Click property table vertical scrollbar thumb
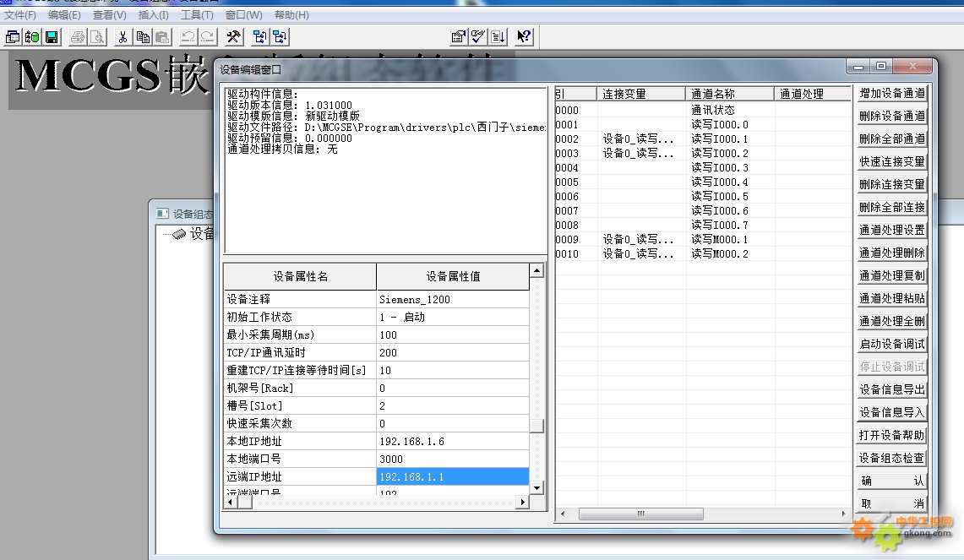 click(x=536, y=426)
